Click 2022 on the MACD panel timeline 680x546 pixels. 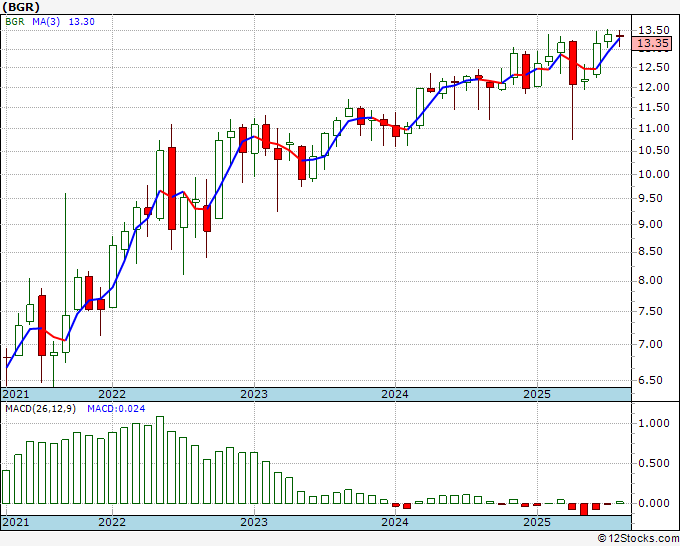coord(112,522)
